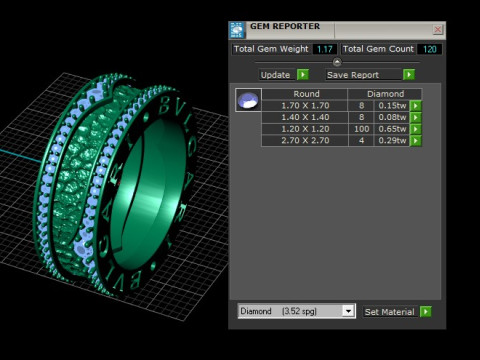This screenshot has height=360, width=480.
Task: Collapse panel using the round arrow toggle
Action: pyautogui.click(x=337, y=62)
